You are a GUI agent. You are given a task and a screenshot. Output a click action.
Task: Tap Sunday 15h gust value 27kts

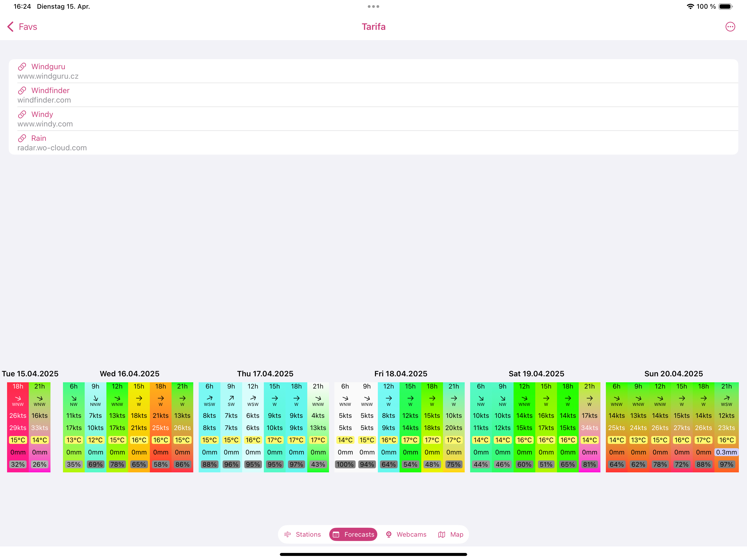682,428
